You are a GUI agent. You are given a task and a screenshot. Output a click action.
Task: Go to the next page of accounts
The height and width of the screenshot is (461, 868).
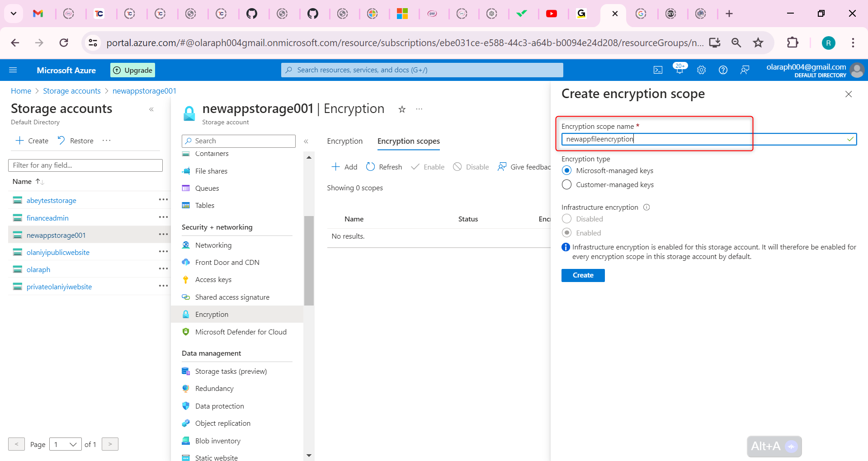pyautogui.click(x=110, y=444)
